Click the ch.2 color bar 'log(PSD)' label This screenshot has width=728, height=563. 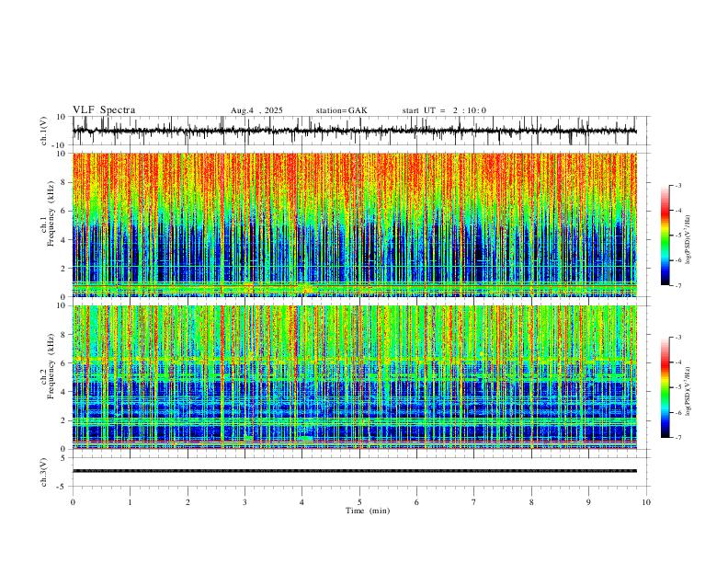point(688,392)
